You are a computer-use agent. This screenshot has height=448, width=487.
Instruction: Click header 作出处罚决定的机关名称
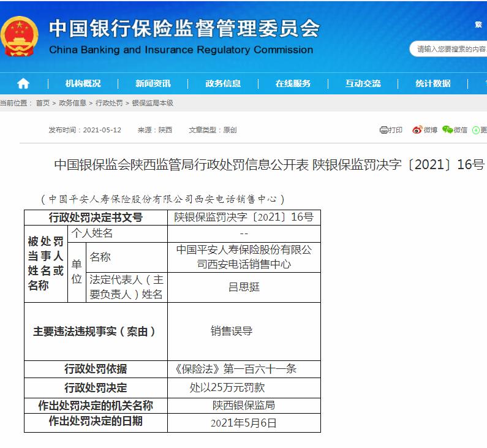[x=96, y=406]
